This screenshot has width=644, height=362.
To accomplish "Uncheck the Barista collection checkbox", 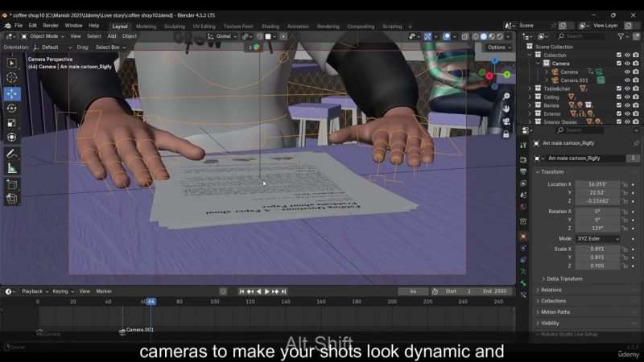I will tap(618, 105).
